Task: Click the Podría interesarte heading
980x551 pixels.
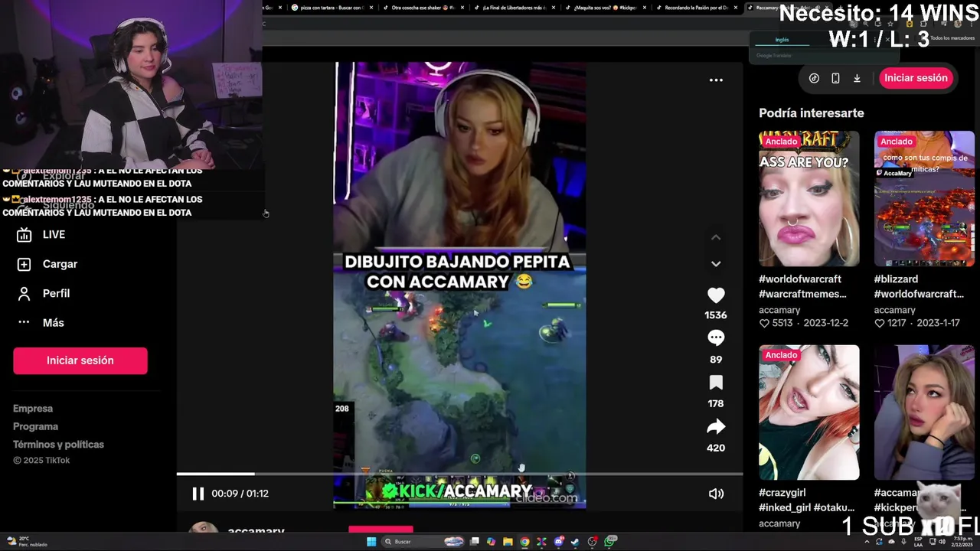Action: pos(812,113)
